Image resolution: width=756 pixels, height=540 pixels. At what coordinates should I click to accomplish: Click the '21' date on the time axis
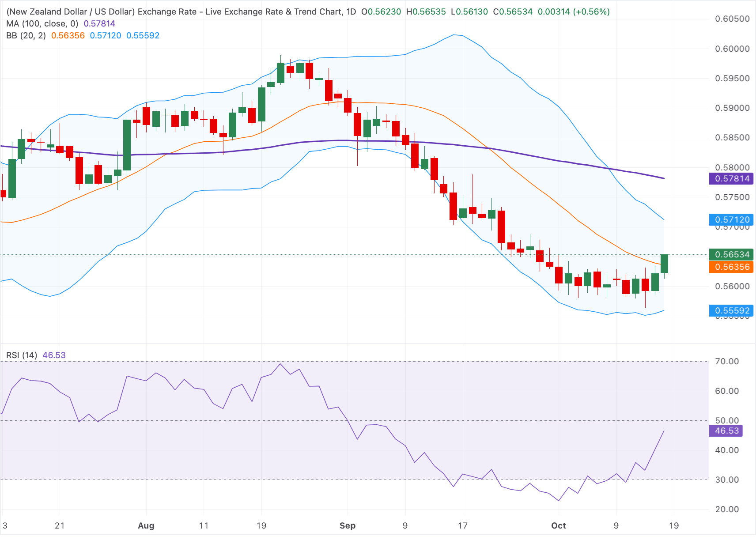coord(60,526)
